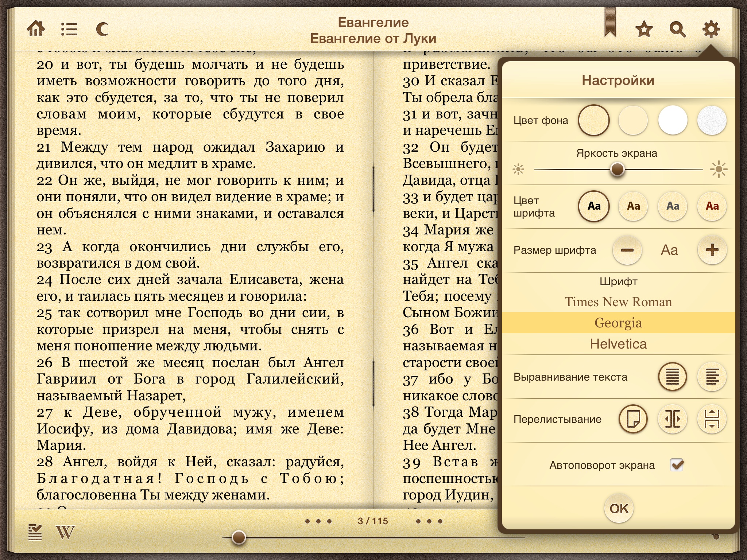This screenshot has width=747, height=560.
Task: Open favorites star icon
Action: [x=644, y=29]
